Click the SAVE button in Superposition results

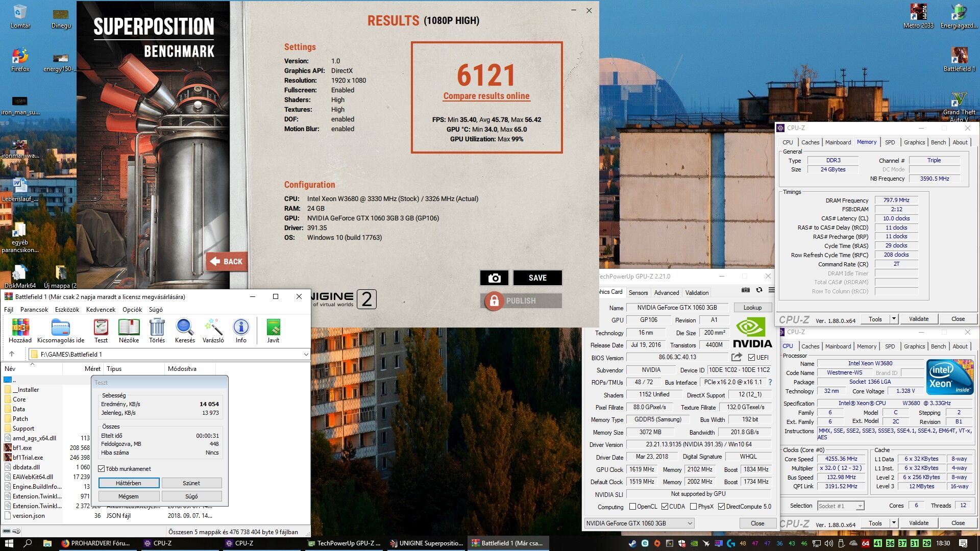[537, 278]
